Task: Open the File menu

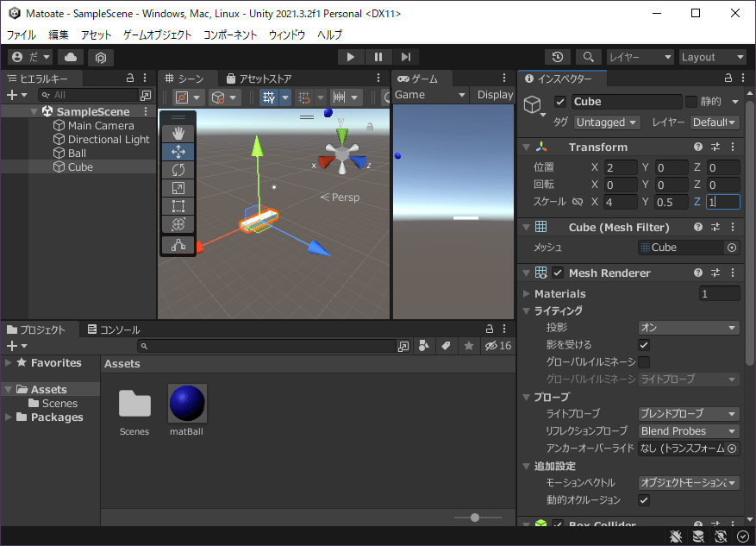Action: coord(22,35)
